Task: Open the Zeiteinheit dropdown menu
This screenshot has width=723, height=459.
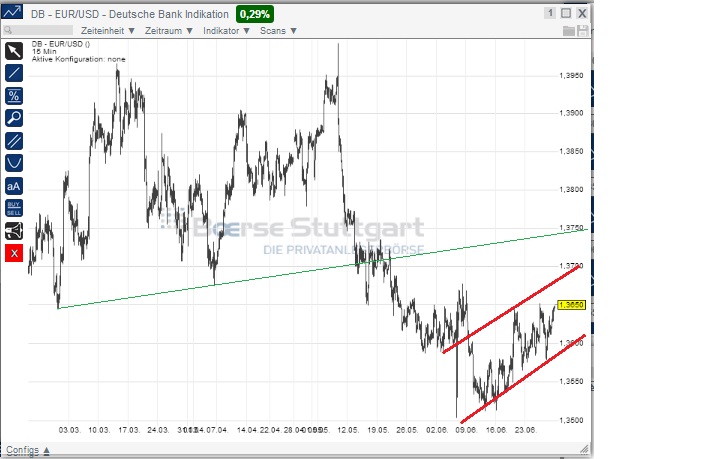Action: (x=108, y=31)
